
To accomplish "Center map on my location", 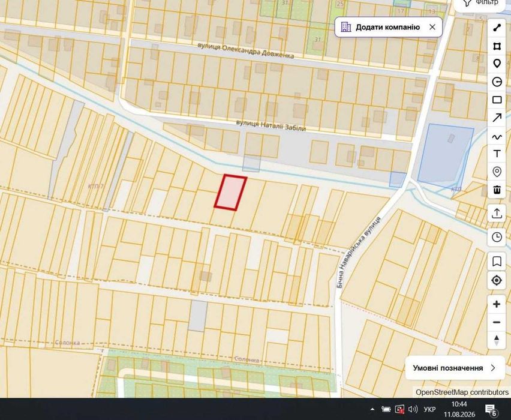I will [x=497, y=280].
